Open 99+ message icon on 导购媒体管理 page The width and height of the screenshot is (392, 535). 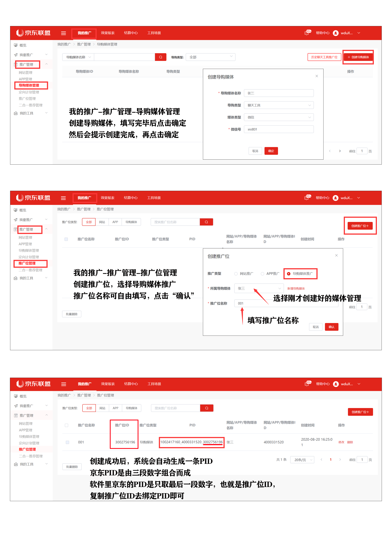click(x=308, y=33)
